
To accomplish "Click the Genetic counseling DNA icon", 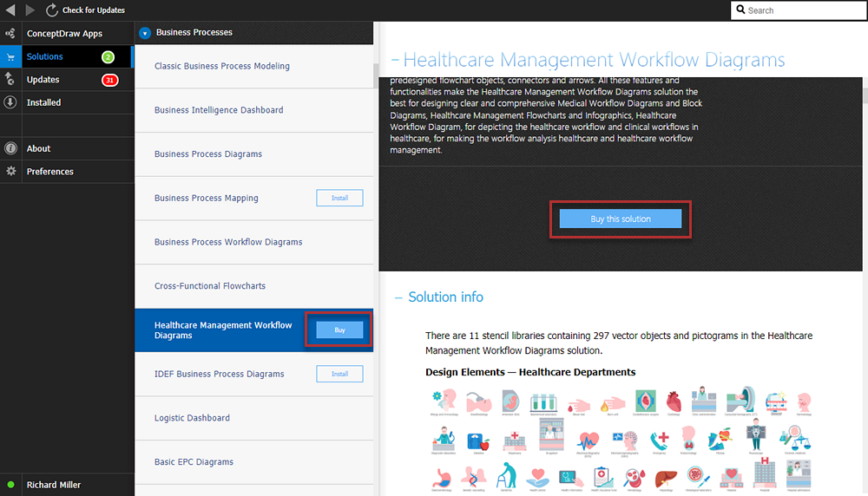I will (474, 479).
